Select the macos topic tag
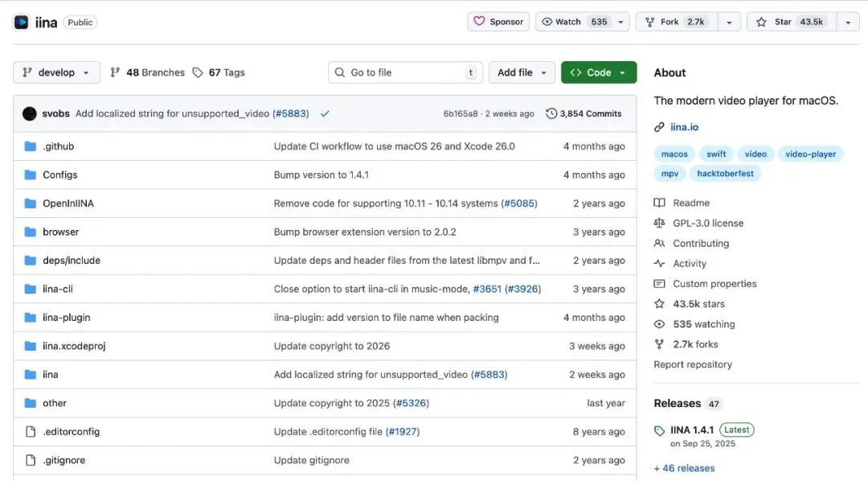This screenshot has width=868, height=481. tap(674, 154)
